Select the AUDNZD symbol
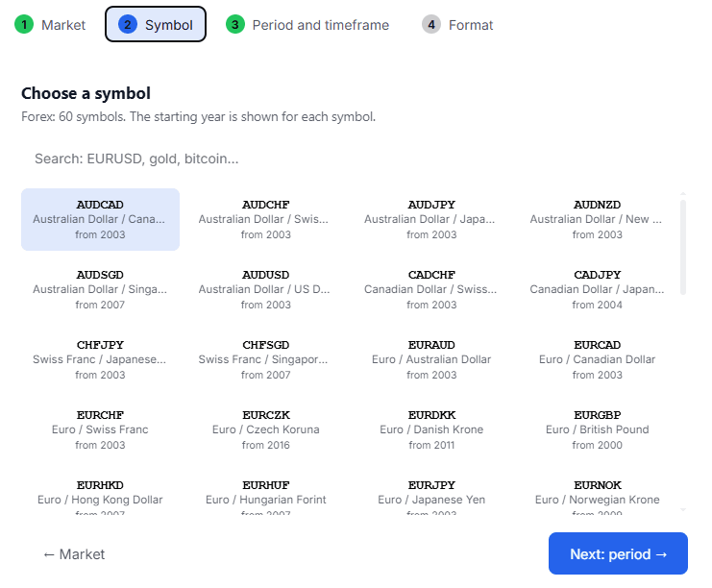 pos(597,219)
